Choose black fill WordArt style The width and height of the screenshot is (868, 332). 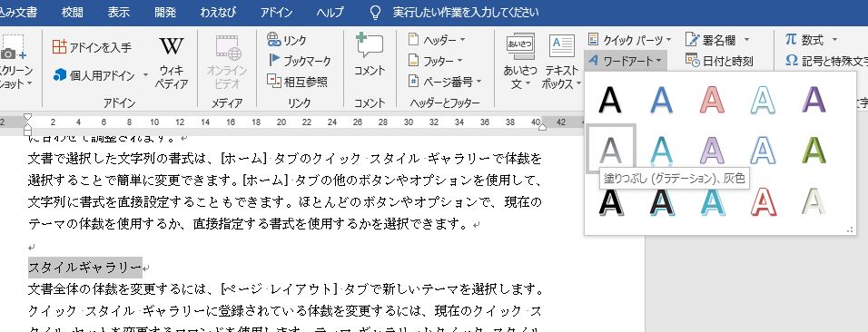(610, 100)
